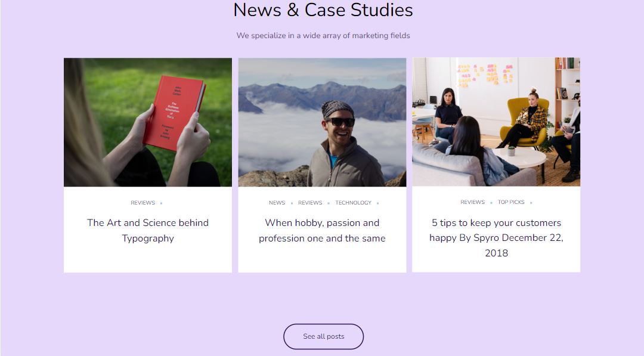The height and width of the screenshot is (356, 644).
Task: Click the dot after Typography post's REVIEWS tag
Action: (x=162, y=203)
